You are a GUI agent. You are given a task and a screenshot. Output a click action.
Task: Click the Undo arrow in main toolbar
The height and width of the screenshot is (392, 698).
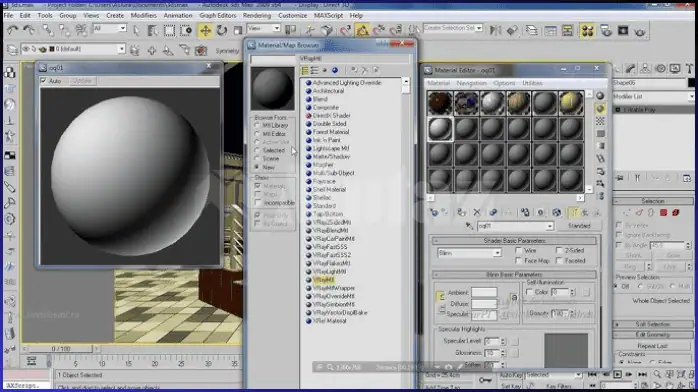12,30
